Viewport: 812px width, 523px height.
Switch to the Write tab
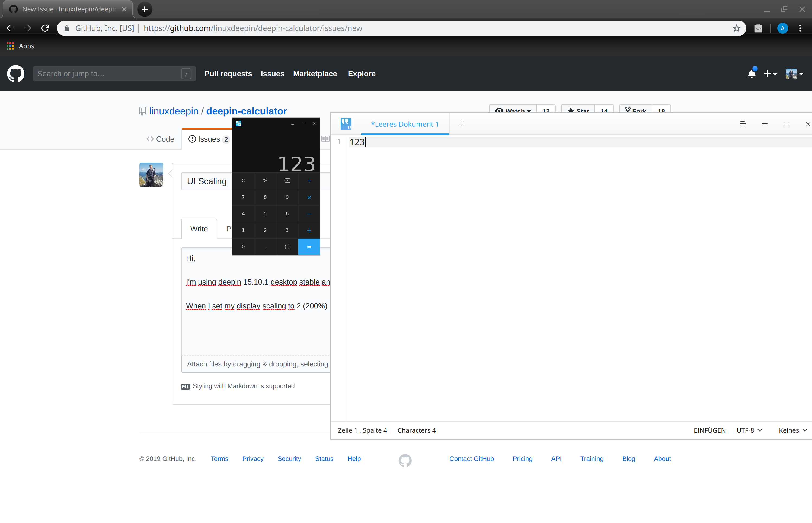point(199,229)
